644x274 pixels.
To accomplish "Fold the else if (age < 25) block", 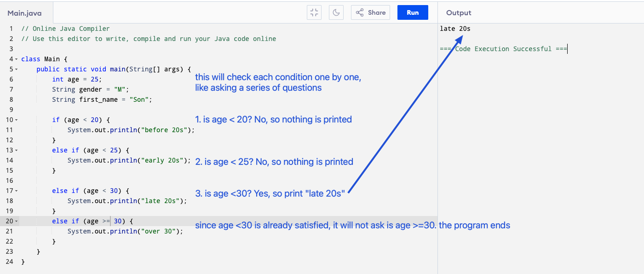I will (17, 151).
